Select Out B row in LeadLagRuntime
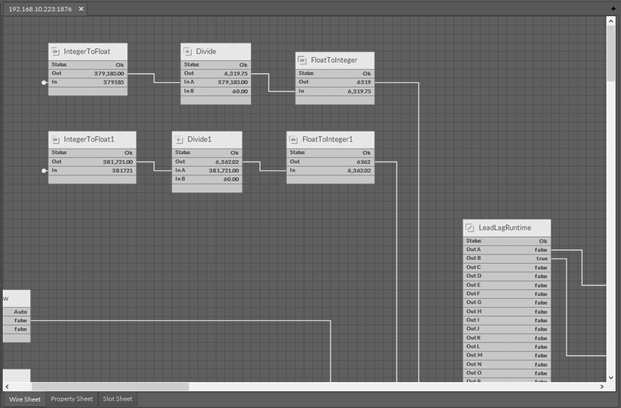 (506, 258)
